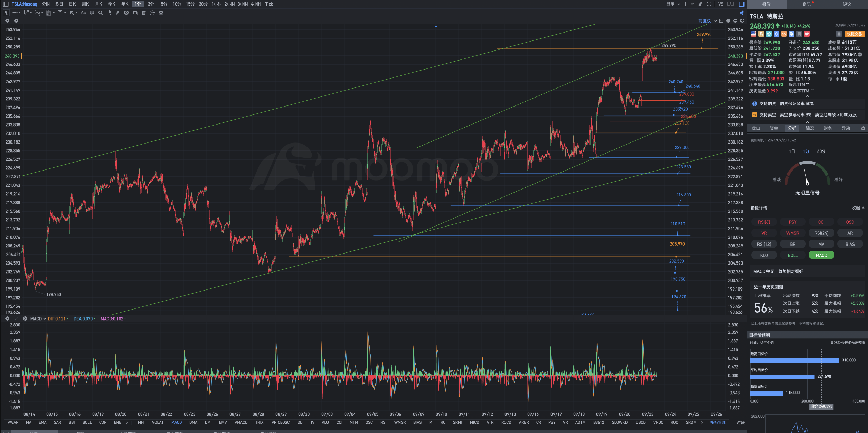The image size is (868, 433).
Task: Toggle the magnet snap mode
Action: pos(135,13)
